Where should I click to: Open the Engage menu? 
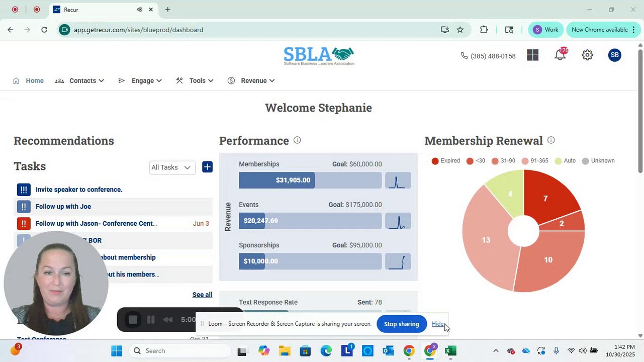[x=140, y=80]
